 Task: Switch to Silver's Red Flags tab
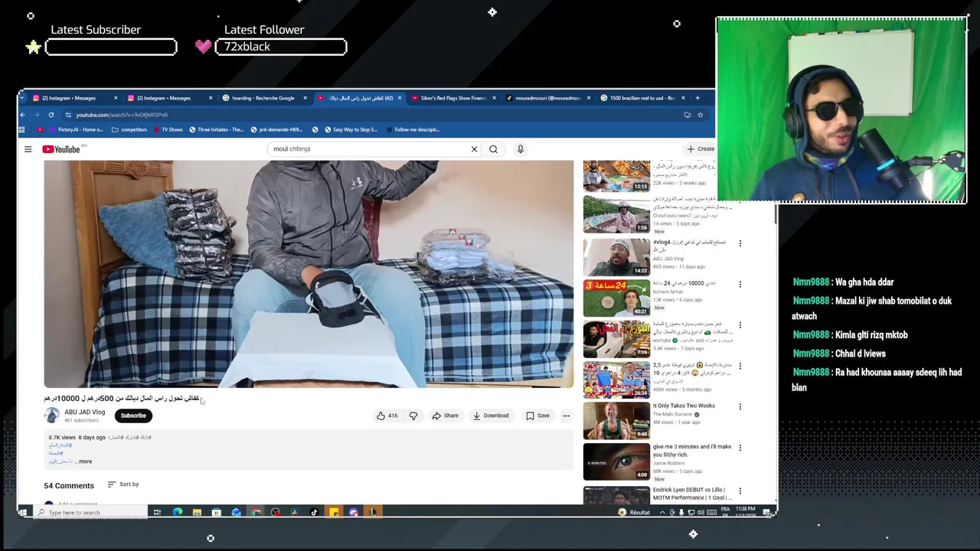pos(452,98)
